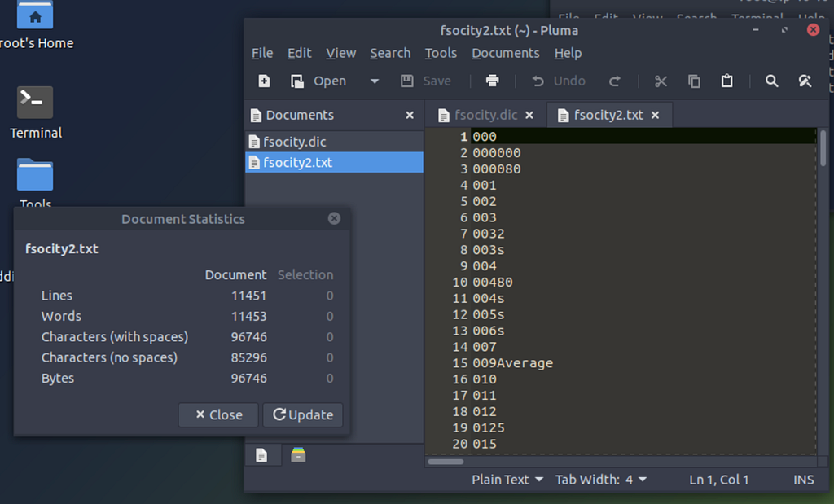Click the Documents panel header label

pyautogui.click(x=300, y=115)
